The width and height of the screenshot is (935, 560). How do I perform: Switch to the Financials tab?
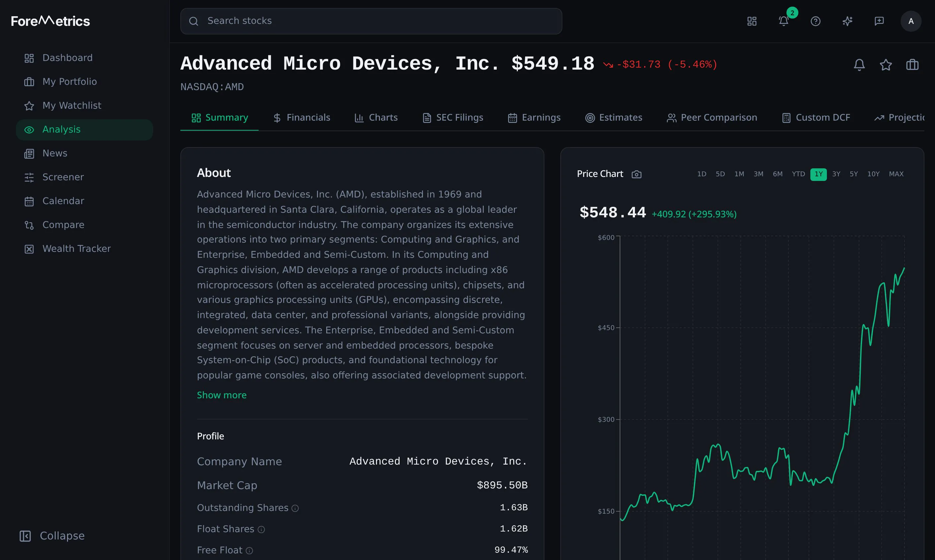tap(301, 118)
